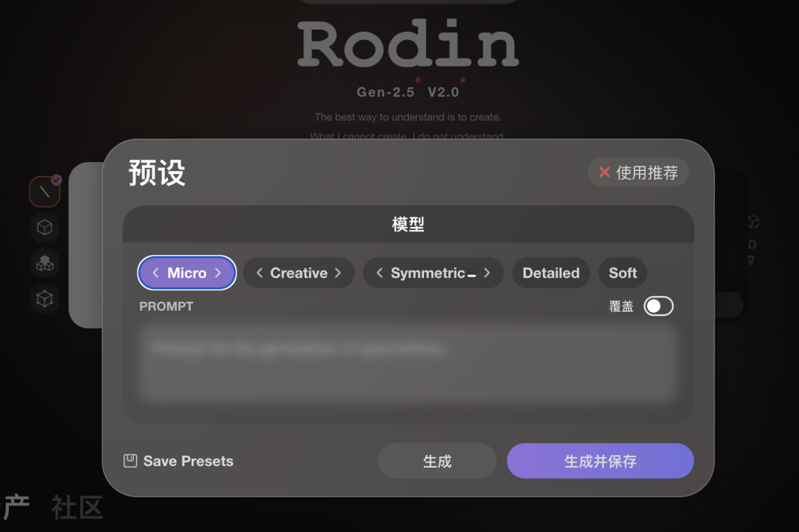Click the 使用推荐 button
799x532 pixels.
point(638,172)
